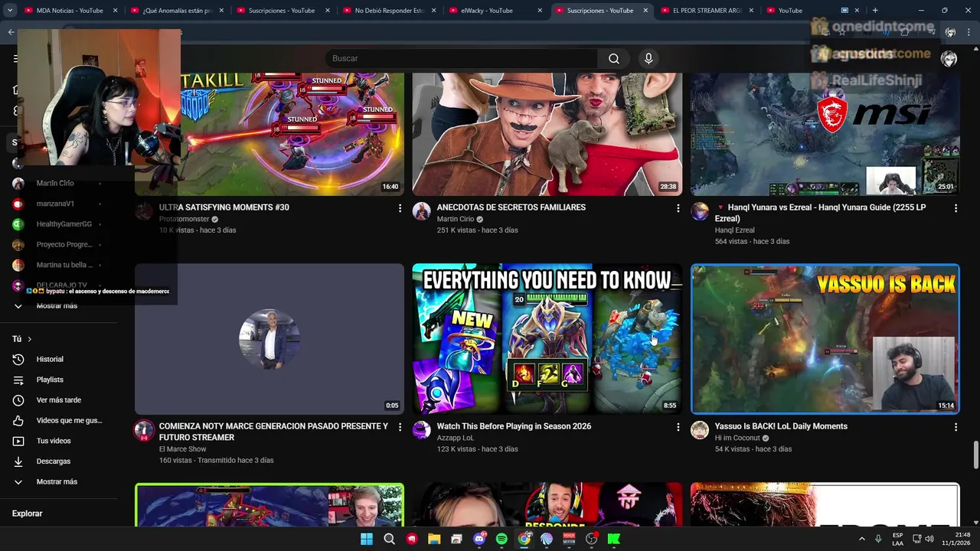
Task: Open EVERYTHING YOU NEED TO KNOW thumbnail
Action: pos(547,338)
